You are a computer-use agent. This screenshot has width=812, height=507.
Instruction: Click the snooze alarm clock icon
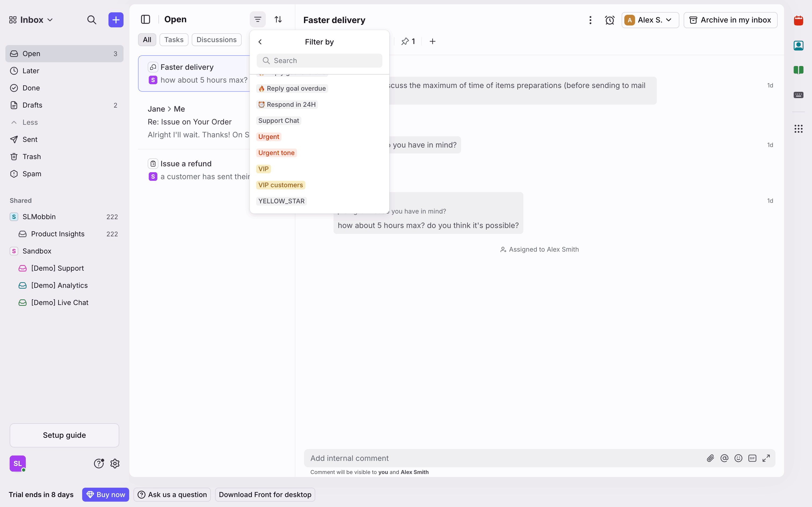point(609,20)
